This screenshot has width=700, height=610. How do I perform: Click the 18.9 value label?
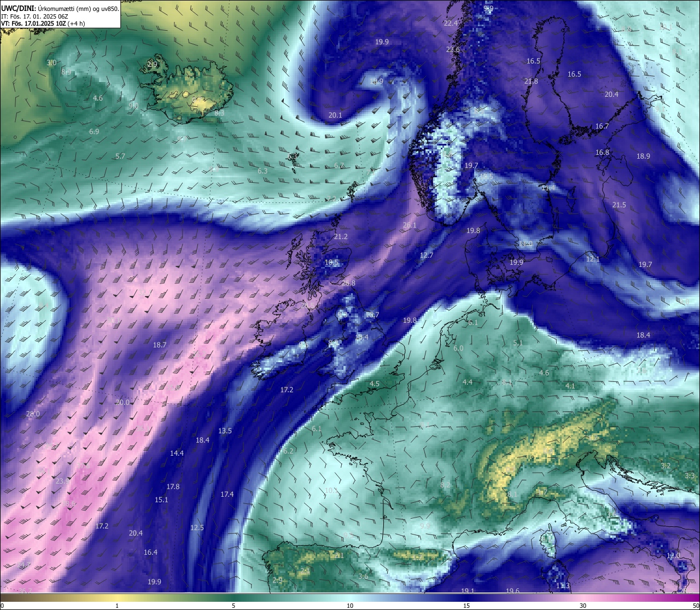(x=643, y=156)
